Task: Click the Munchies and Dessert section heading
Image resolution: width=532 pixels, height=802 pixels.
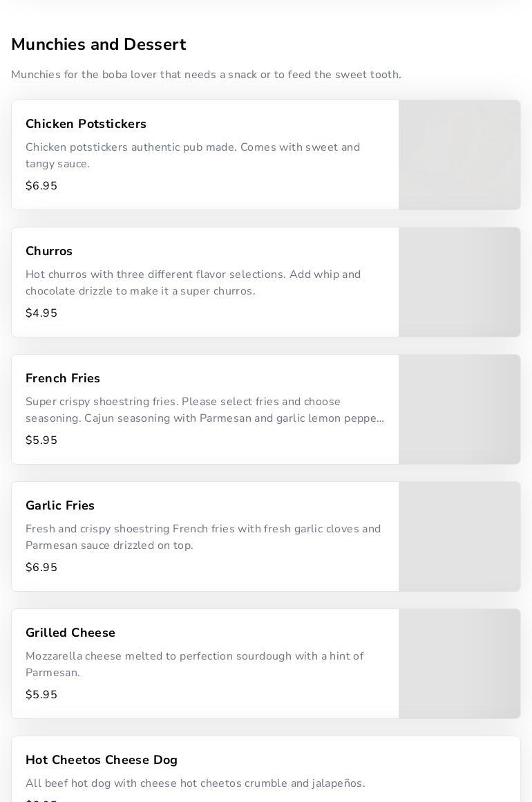Action: pyautogui.click(x=99, y=44)
